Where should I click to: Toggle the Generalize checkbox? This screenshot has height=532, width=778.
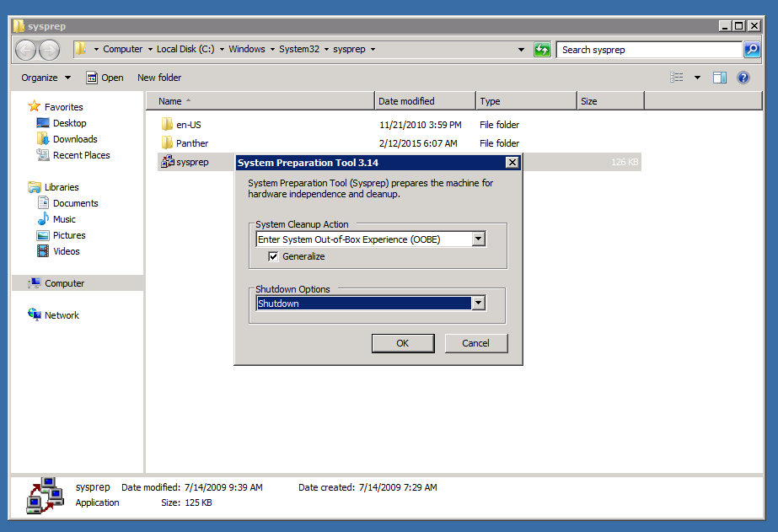pyautogui.click(x=273, y=256)
